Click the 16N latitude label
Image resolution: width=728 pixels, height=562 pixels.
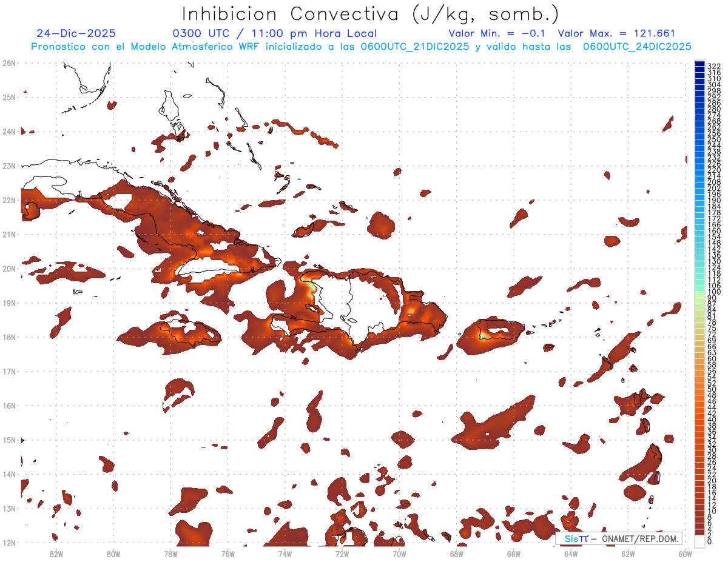click(9, 406)
